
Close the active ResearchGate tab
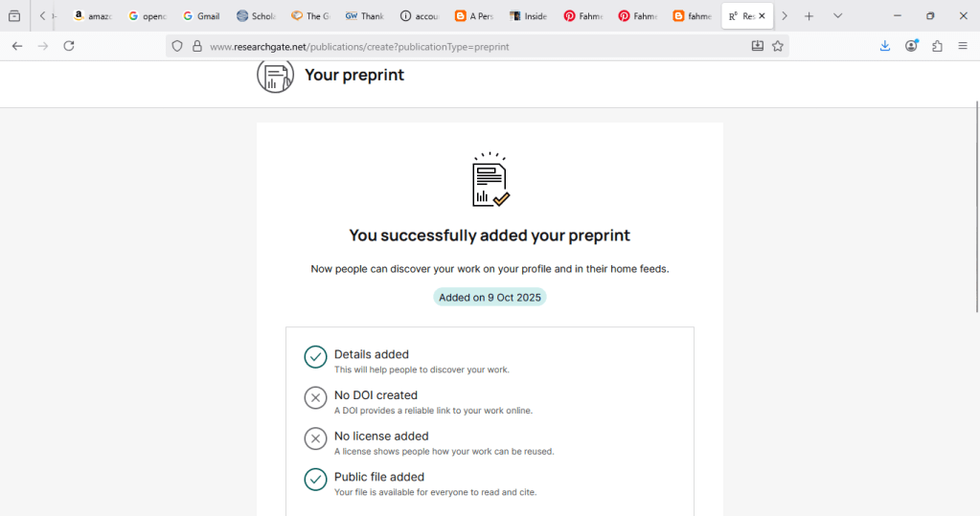click(763, 16)
